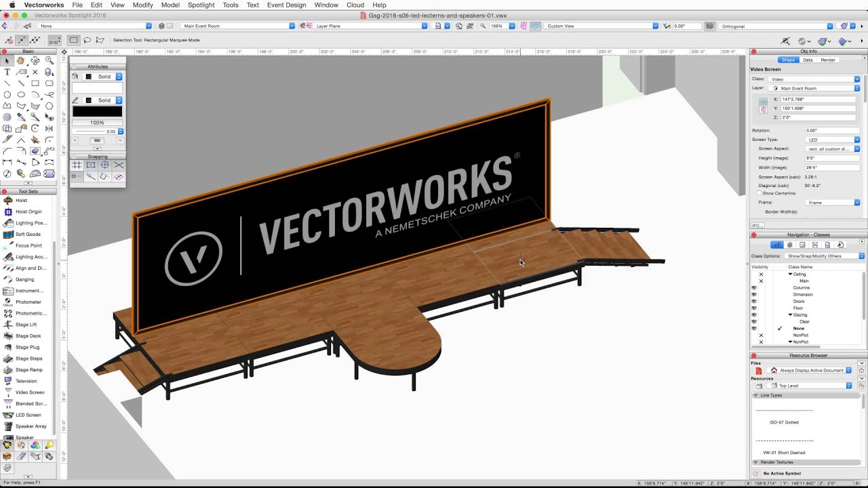Hide the Doors class visibility eye
Image resolution: width=868 pixels, height=488 pixels.
coord(753,301)
